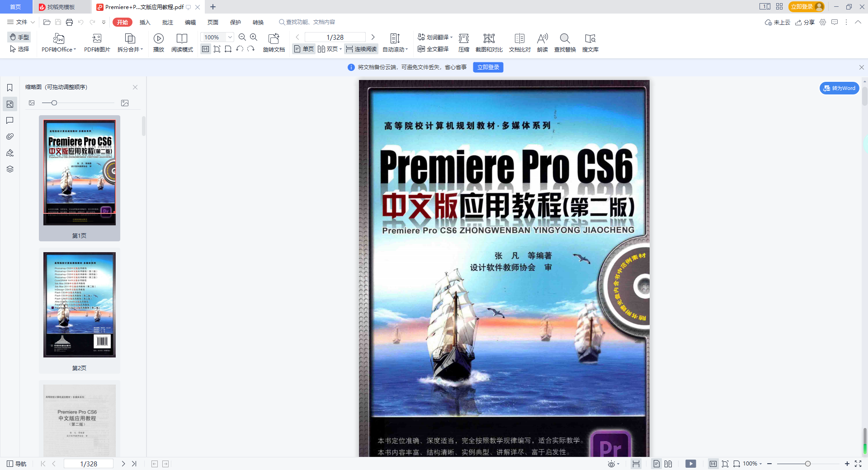Open the attachments panel (paperclip icon)
Image resolution: width=868 pixels, height=470 pixels.
coord(10,136)
